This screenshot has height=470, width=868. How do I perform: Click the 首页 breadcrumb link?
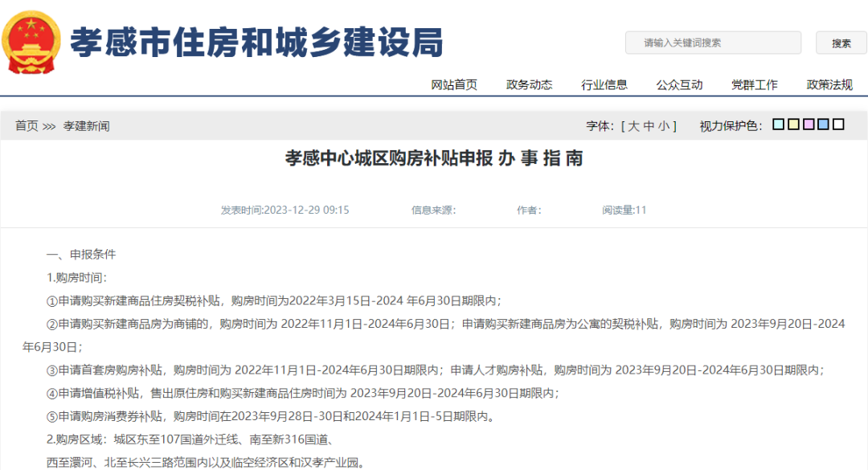(x=27, y=126)
